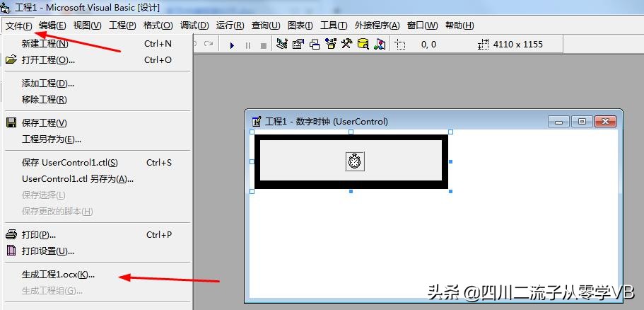The width and height of the screenshot is (644, 310).
Task: Click the 0, 0 position readout
Action: pyautogui.click(x=429, y=45)
